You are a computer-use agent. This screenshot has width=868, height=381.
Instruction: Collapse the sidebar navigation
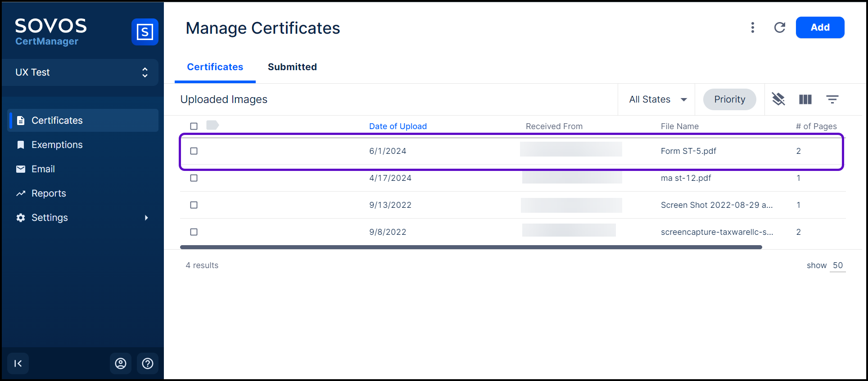pos(18,363)
